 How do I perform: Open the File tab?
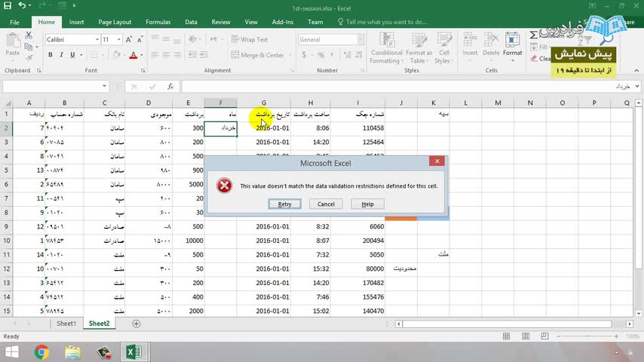14,22
